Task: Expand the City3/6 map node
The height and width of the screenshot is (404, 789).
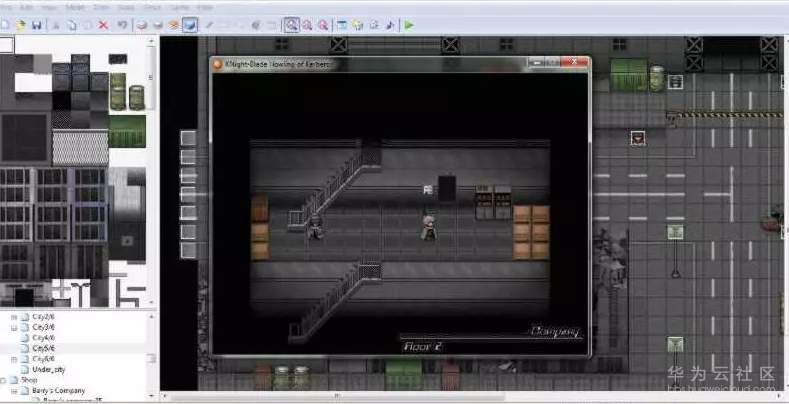Action: [14, 328]
